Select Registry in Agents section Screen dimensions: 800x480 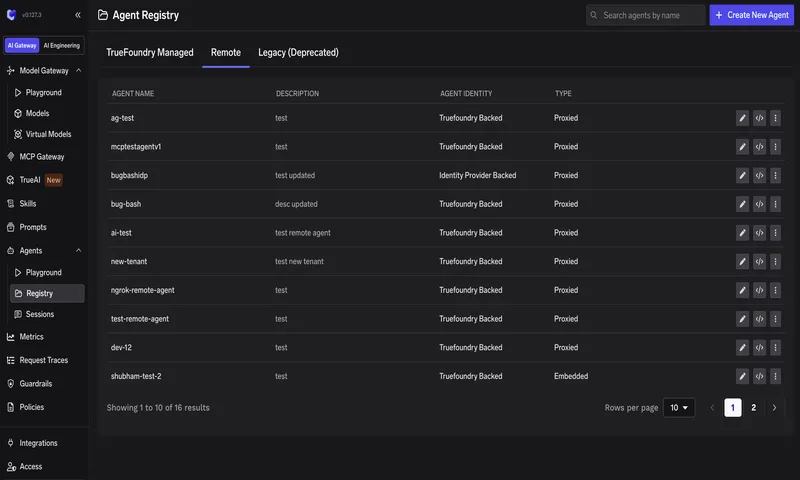point(47,293)
